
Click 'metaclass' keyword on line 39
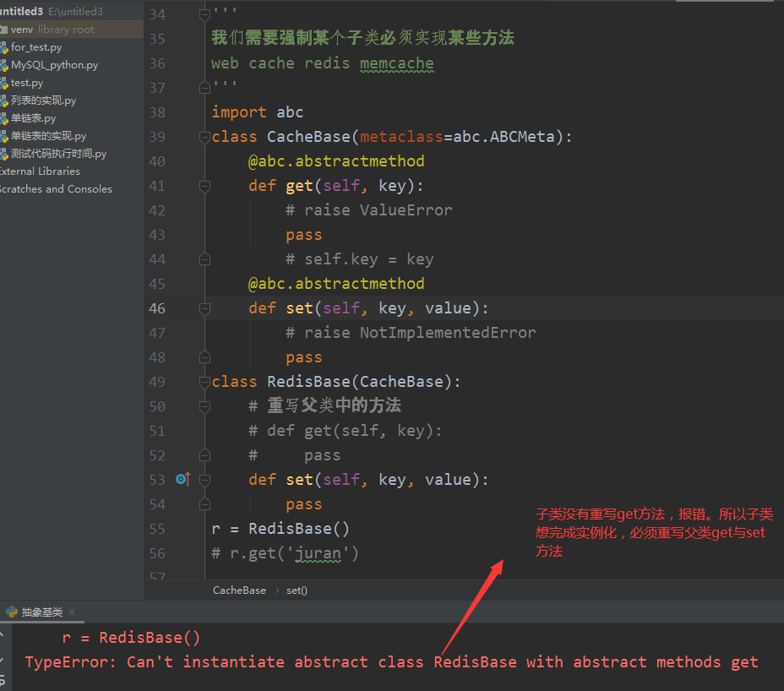coord(401,137)
